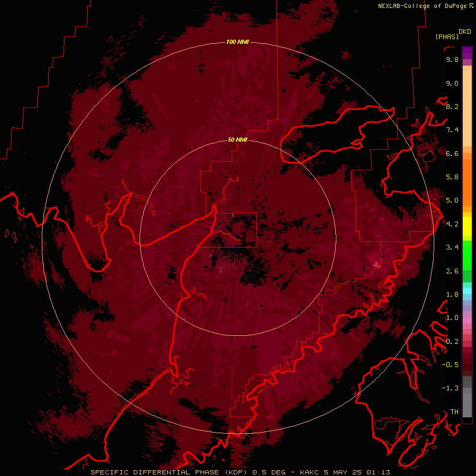Click the KAKC station identifier in caption
Image resolution: width=476 pixels, height=476 pixels.
[x=309, y=472]
